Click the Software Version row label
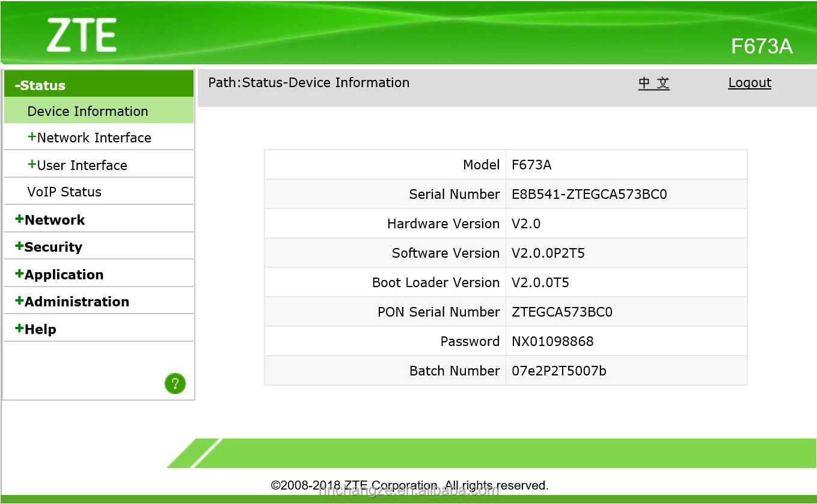Screen dimensions: 817x504 tap(446, 253)
